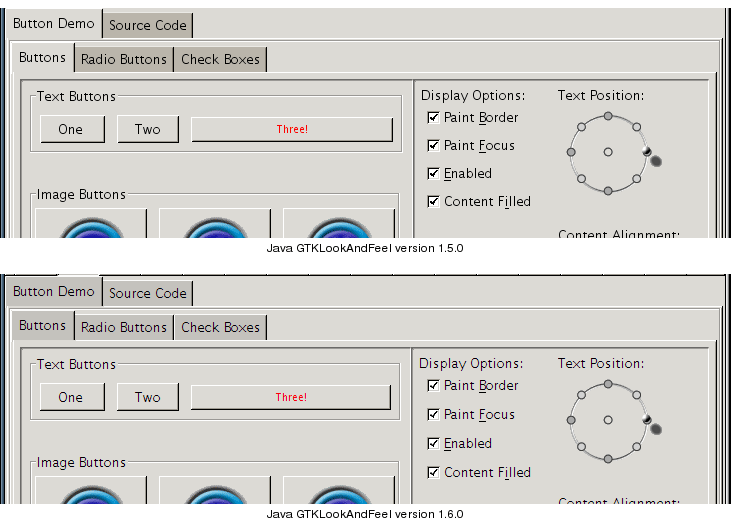Screen dimensions: 731x532
Task: Select the Buttons sub-tab in the 1.6.0 panel
Action: point(42,325)
